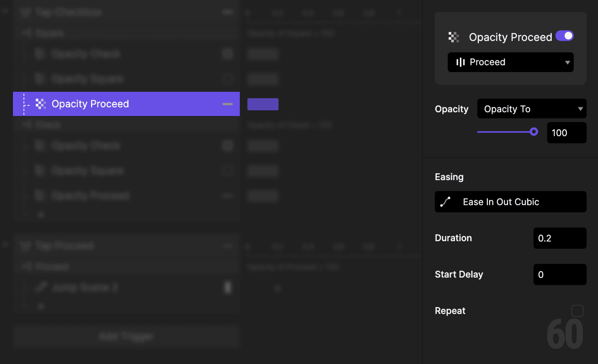Click the layers icon inside the Proceed selector
This screenshot has width=598, height=364.
[461, 62]
